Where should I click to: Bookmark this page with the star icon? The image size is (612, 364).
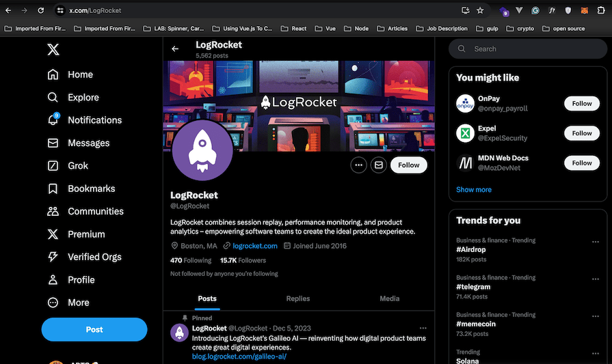(x=480, y=10)
